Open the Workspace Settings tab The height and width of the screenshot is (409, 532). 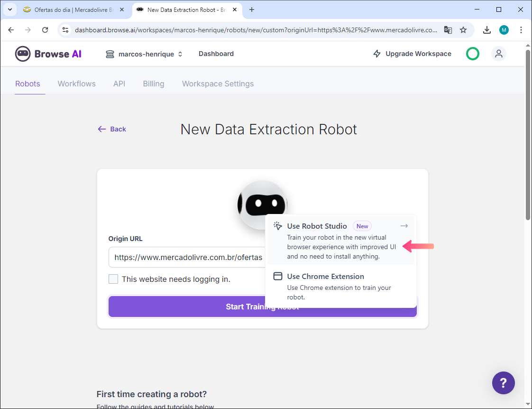[218, 84]
